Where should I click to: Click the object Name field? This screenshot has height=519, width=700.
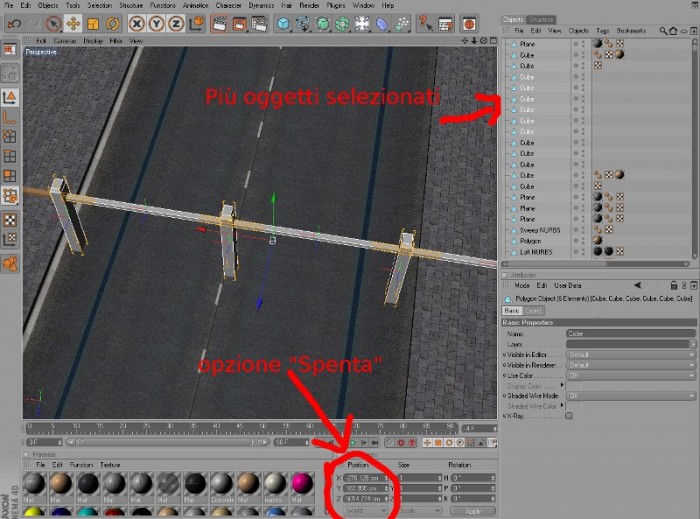click(631, 333)
